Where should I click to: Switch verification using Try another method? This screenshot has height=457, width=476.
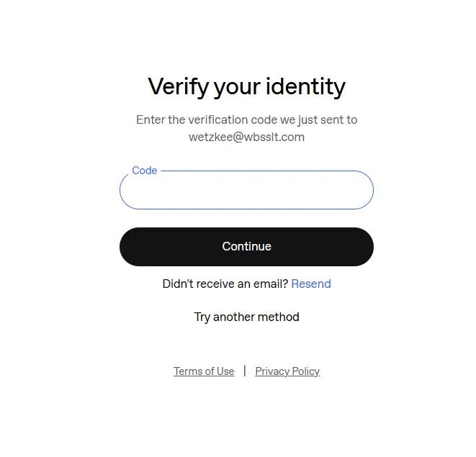click(246, 317)
